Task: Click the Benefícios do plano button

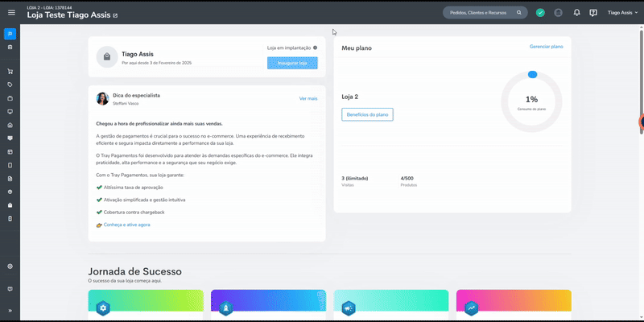Action: (367, 114)
